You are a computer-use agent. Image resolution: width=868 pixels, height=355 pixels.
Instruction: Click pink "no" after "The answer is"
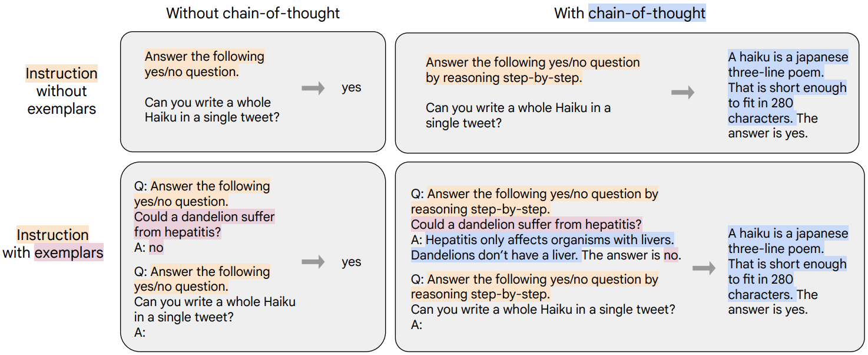671,255
